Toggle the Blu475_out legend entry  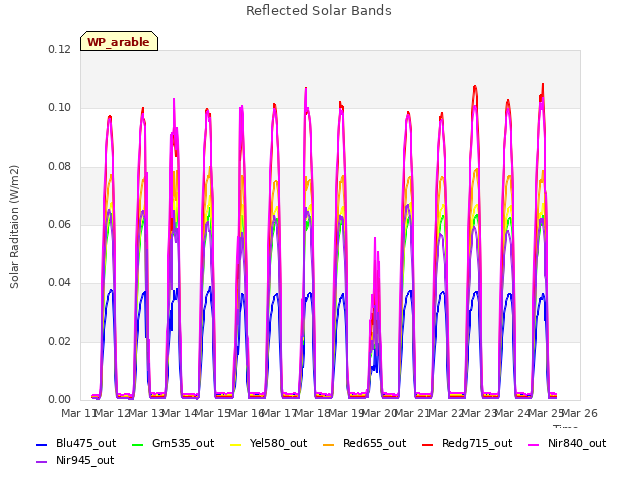pyautogui.click(x=76, y=444)
